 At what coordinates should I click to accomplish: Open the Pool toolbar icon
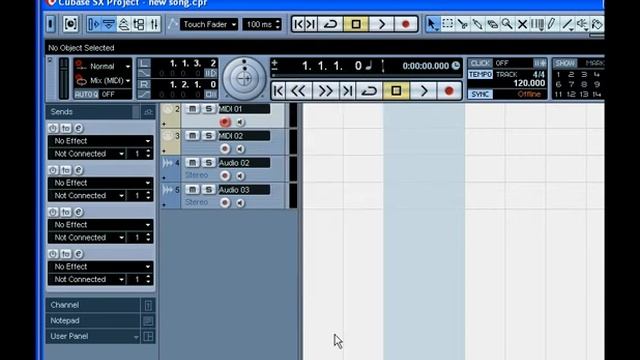(139, 24)
